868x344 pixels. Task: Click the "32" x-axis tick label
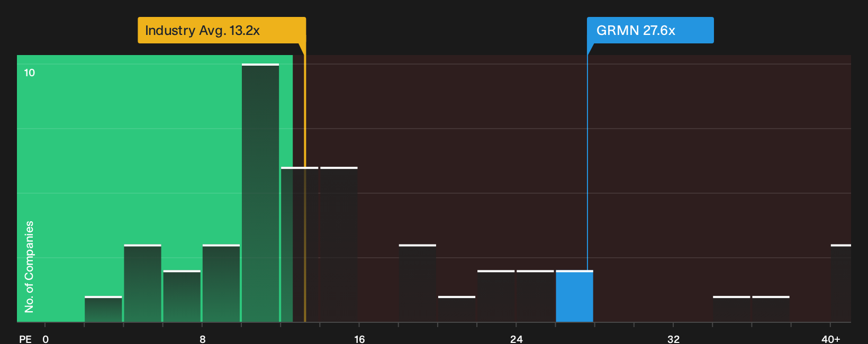point(673,339)
